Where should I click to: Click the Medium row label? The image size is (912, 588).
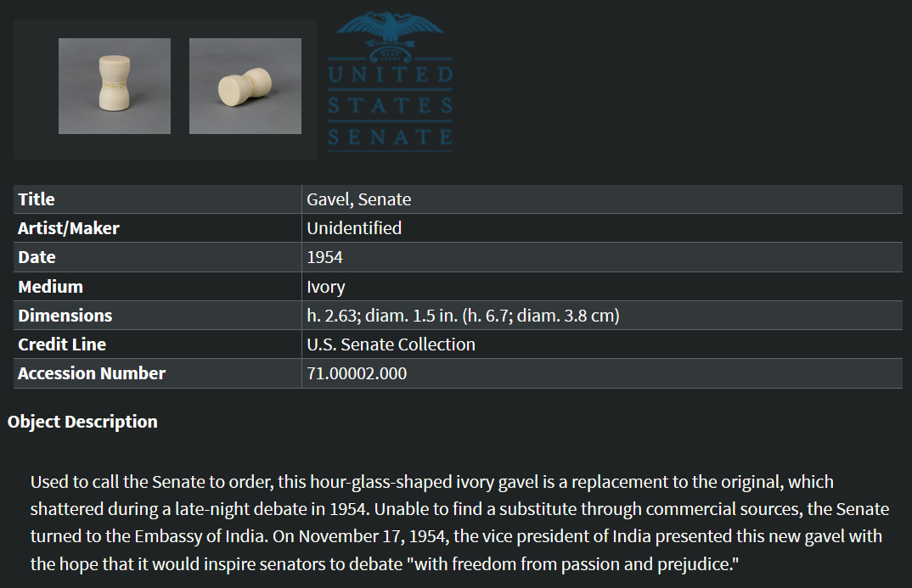coord(51,287)
